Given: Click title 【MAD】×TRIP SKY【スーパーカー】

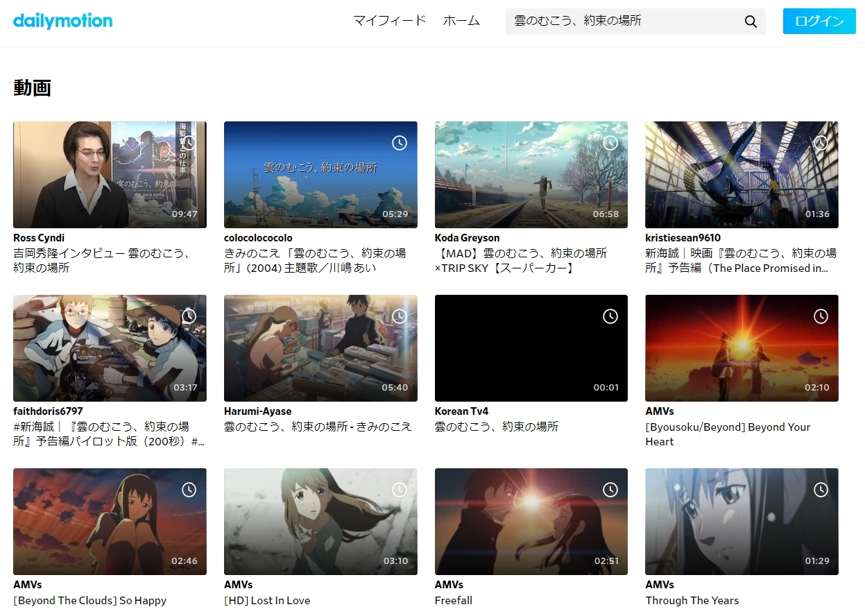Looking at the screenshot, I should 521,261.
